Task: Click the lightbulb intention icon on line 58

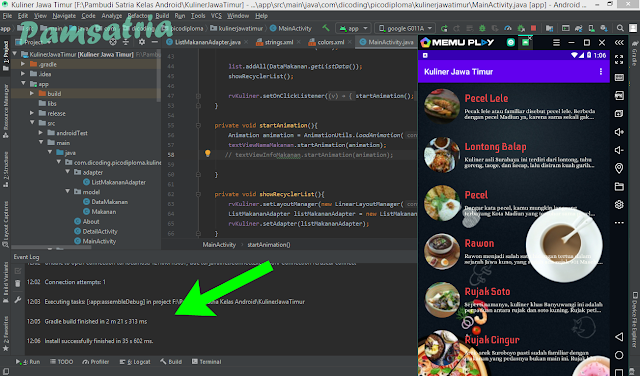Action: point(207,154)
